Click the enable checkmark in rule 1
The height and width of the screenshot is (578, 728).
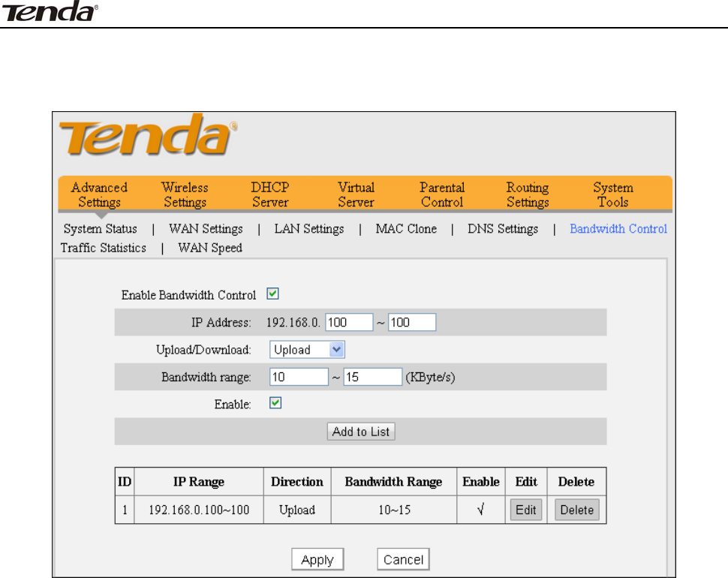[x=480, y=510]
